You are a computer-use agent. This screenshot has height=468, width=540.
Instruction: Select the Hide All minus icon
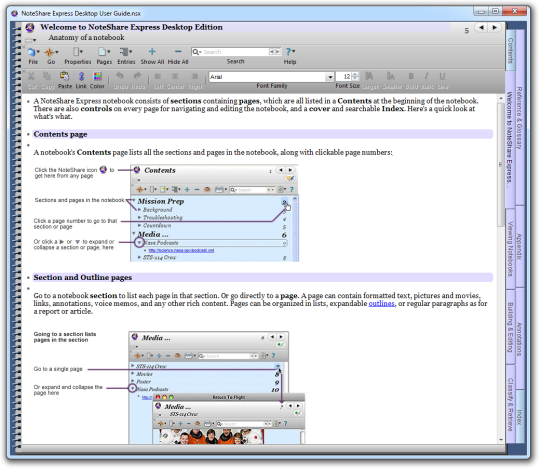tap(178, 52)
